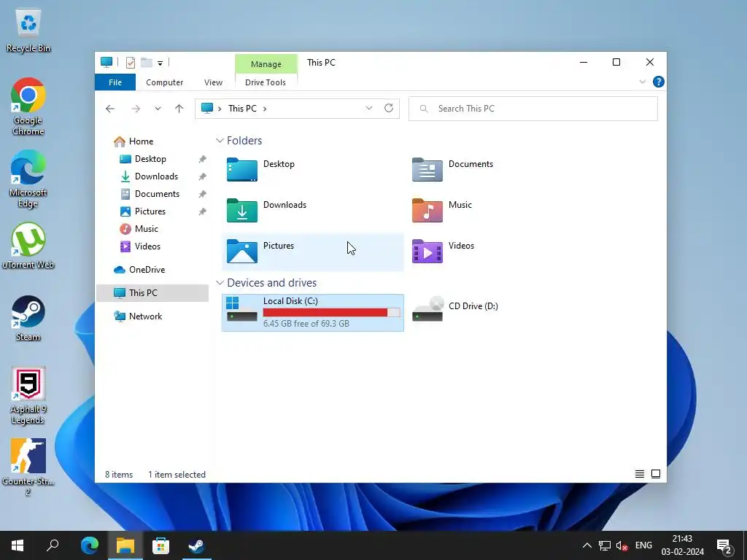Open Microsoft Edge desktop shortcut
The width and height of the screenshot is (747, 560).
coord(28,179)
